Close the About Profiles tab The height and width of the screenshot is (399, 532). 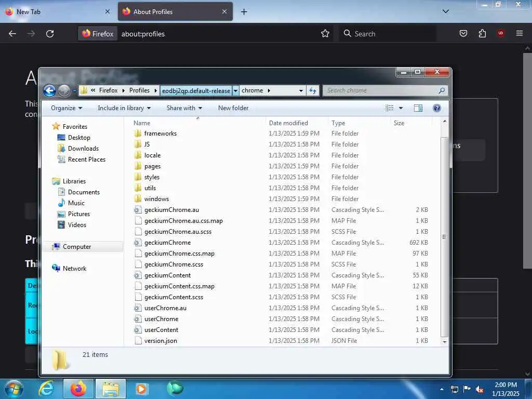click(224, 11)
